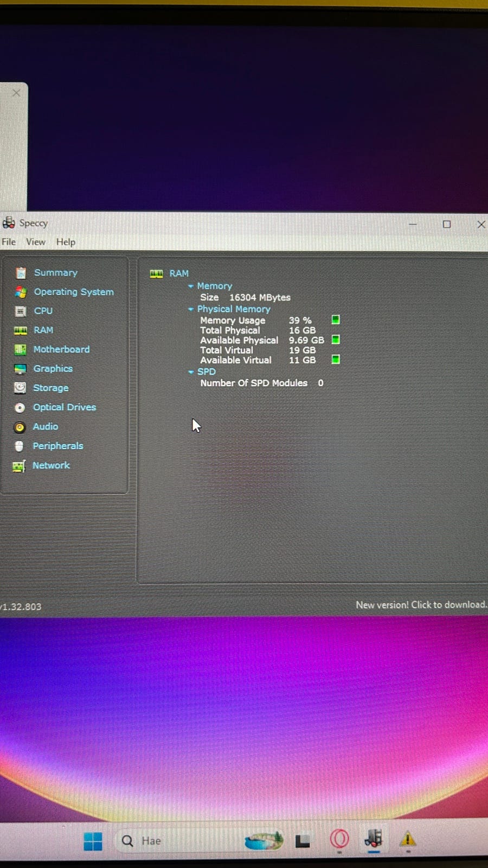This screenshot has height=868, width=488.
Task: Maximize the Speccy window
Action: pos(447,224)
